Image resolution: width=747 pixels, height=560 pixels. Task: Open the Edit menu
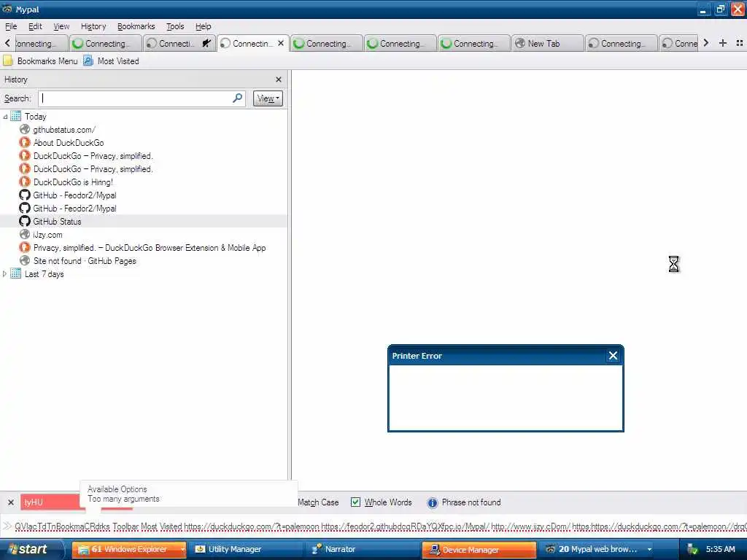click(35, 26)
